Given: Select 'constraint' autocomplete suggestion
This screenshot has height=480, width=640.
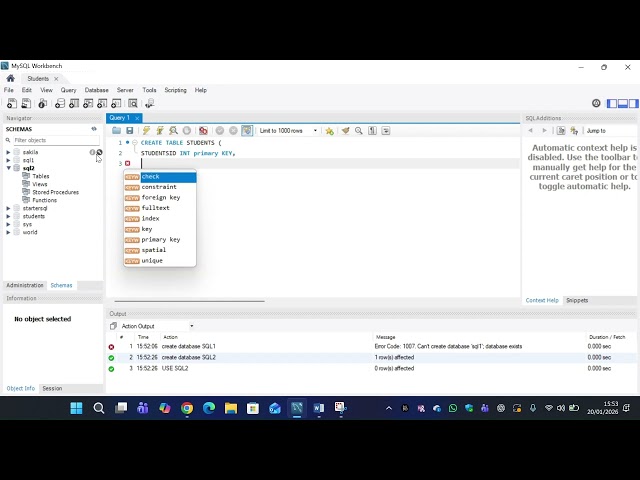Looking at the screenshot, I should [160, 187].
